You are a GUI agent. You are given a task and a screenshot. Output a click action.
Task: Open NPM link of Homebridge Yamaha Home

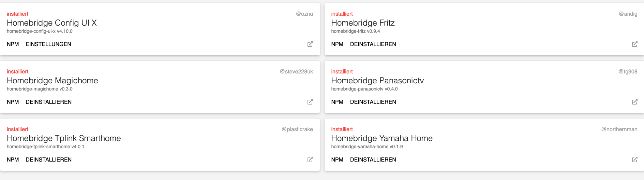[337, 160]
